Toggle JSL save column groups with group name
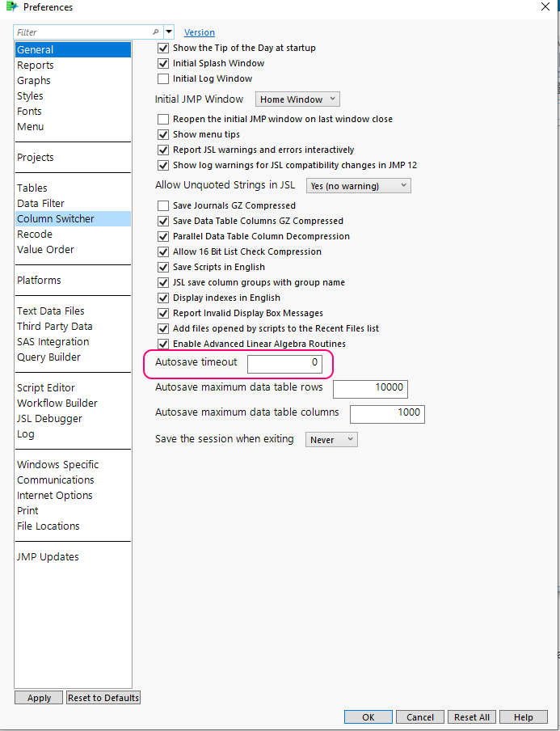 pyautogui.click(x=163, y=282)
